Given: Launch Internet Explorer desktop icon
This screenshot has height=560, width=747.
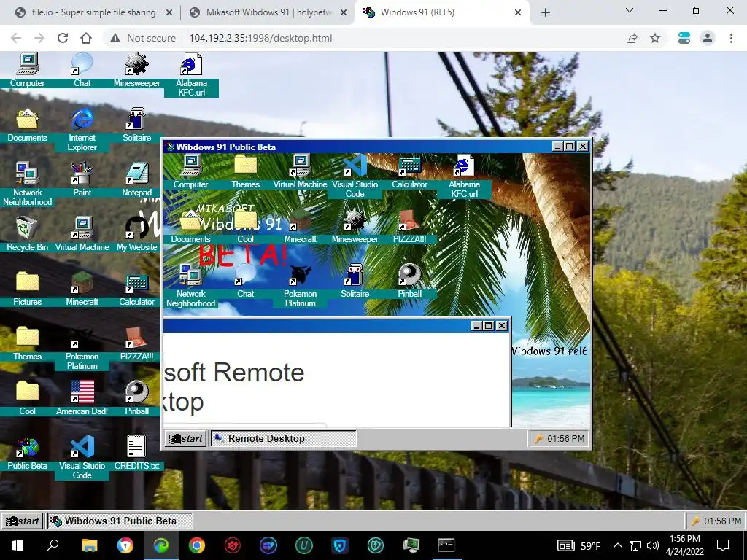Looking at the screenshot, I should pos(82,130).
